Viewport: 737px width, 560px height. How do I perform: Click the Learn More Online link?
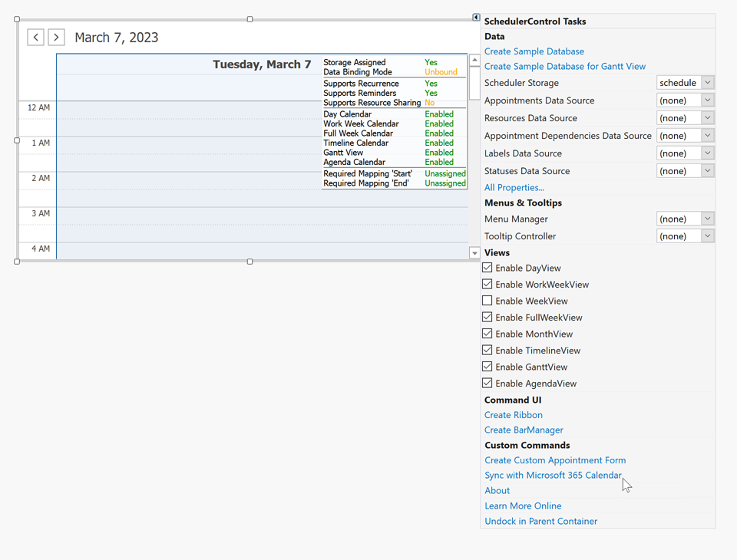click(523, 506)
